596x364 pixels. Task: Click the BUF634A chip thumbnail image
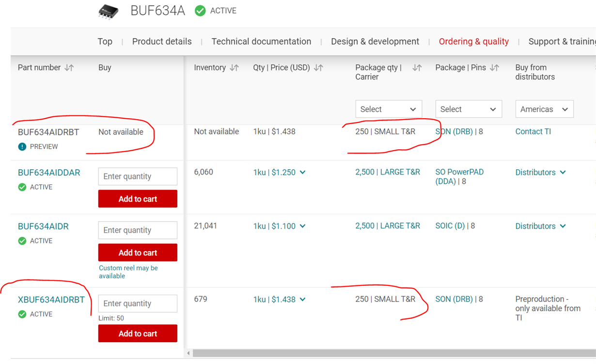coord(108,11)
